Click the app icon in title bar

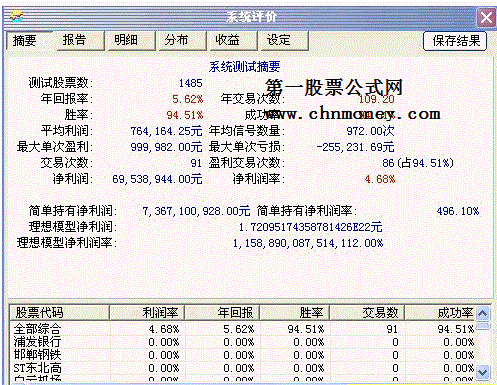17,16
